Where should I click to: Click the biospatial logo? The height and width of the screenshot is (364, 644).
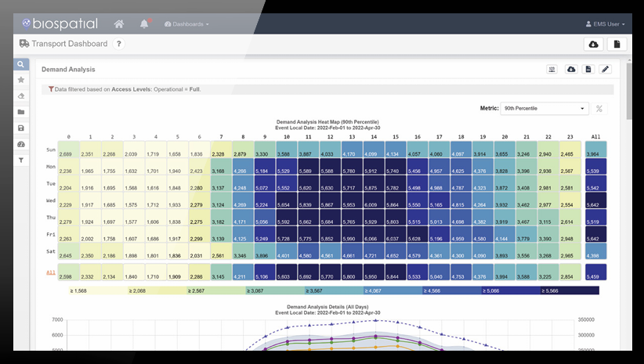pos(60,23)
